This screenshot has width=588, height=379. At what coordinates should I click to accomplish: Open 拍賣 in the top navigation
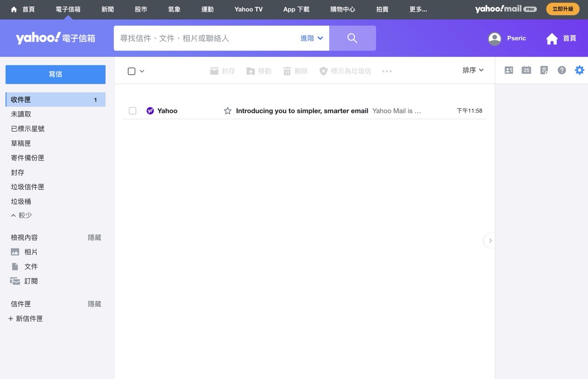382,9
